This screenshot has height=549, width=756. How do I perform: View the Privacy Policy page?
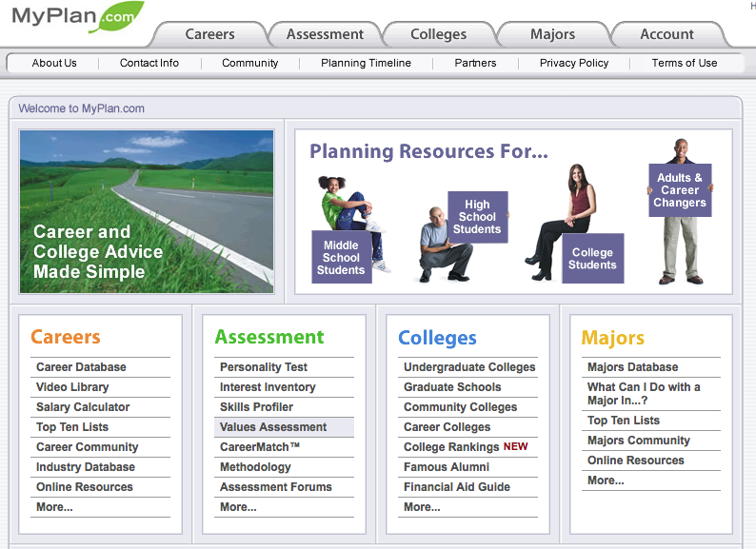pyautogui.click(x=574, y=63)
